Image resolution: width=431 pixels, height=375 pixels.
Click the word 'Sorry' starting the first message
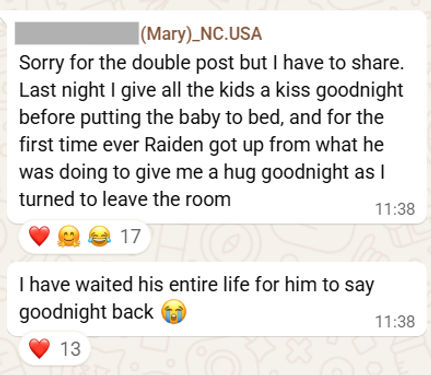pos(41,63)
